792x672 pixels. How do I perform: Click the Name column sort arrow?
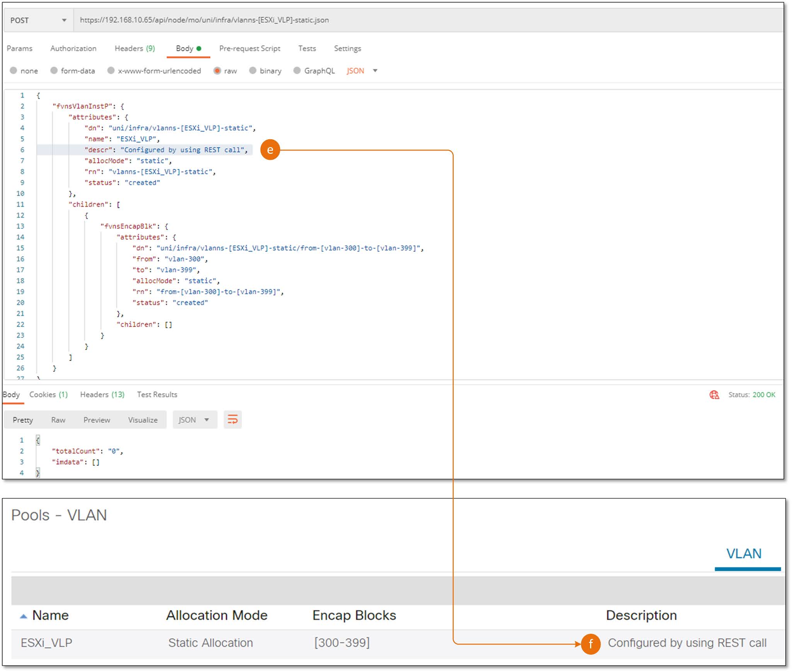click(x=24, y=616)
